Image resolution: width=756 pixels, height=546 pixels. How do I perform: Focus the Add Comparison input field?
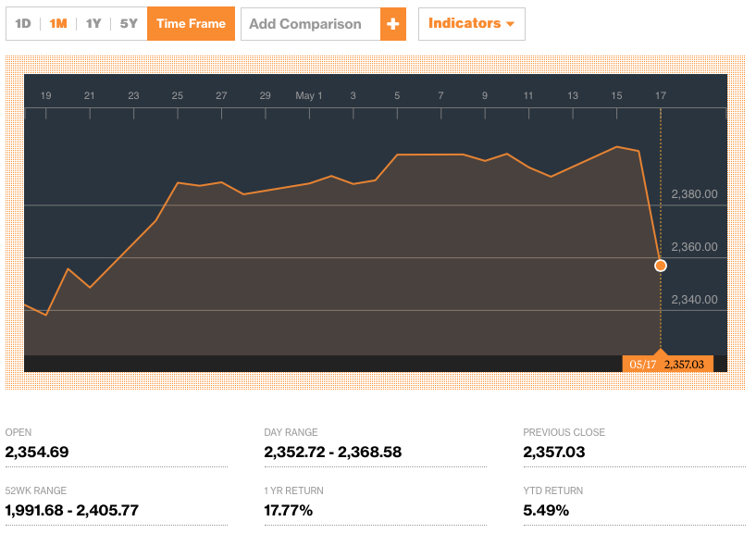point(310,24)
